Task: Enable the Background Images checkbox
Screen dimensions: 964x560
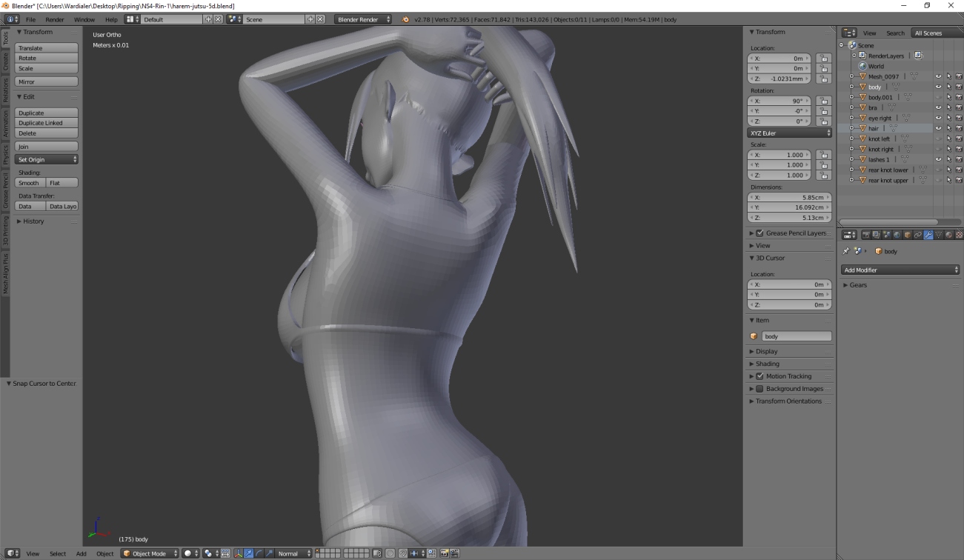Action: click(x=759, y=389)
